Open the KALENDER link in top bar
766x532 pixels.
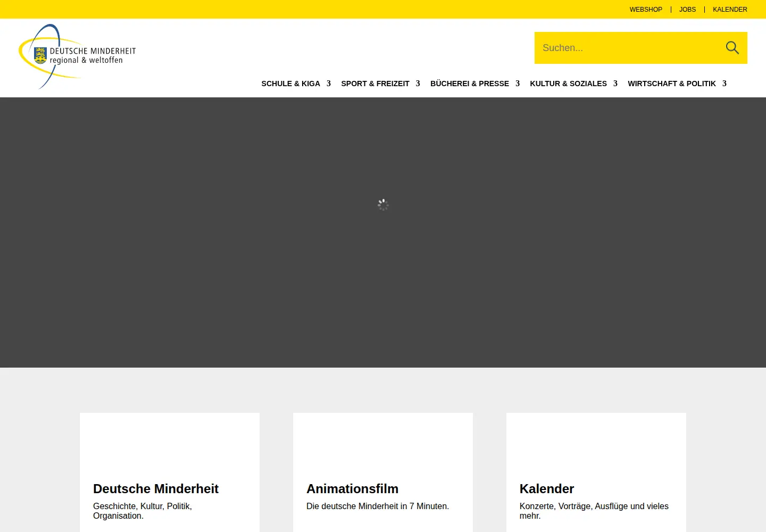pos(730,10)
